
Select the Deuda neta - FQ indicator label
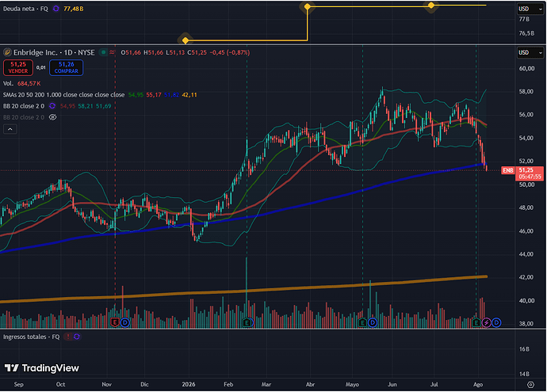(x=25, y=9)
